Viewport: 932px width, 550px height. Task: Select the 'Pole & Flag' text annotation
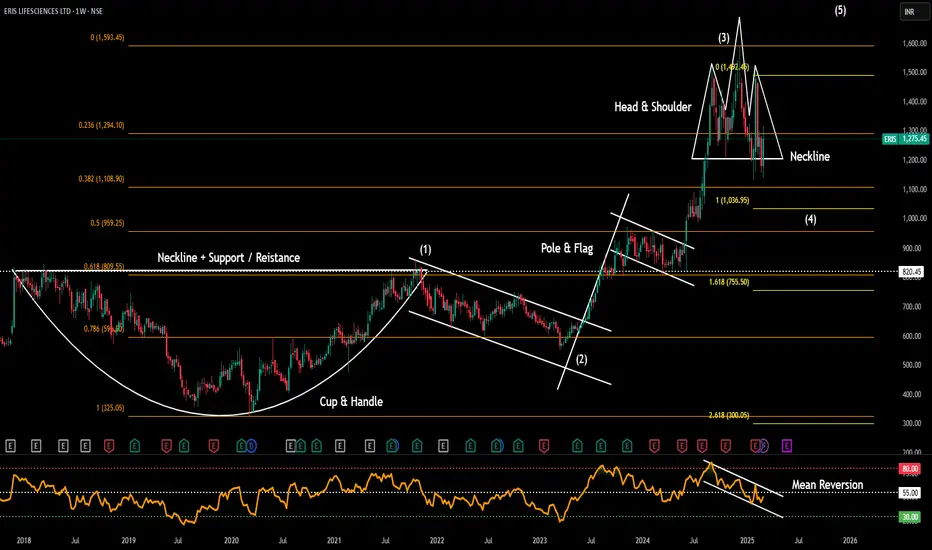point(567,248)
